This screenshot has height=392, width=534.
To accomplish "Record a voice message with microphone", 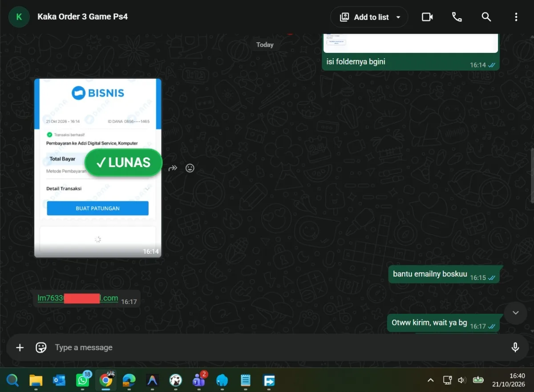I will click(515, 348).
